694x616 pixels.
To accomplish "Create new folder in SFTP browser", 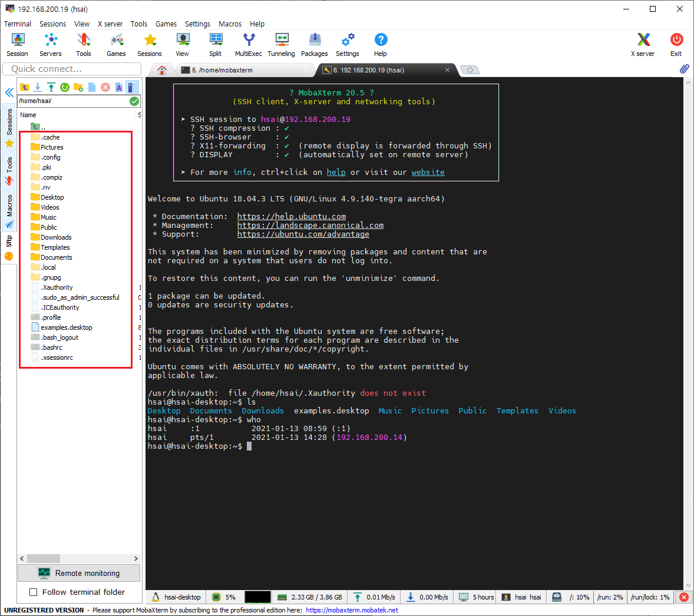I will click(x=78, y=87).
